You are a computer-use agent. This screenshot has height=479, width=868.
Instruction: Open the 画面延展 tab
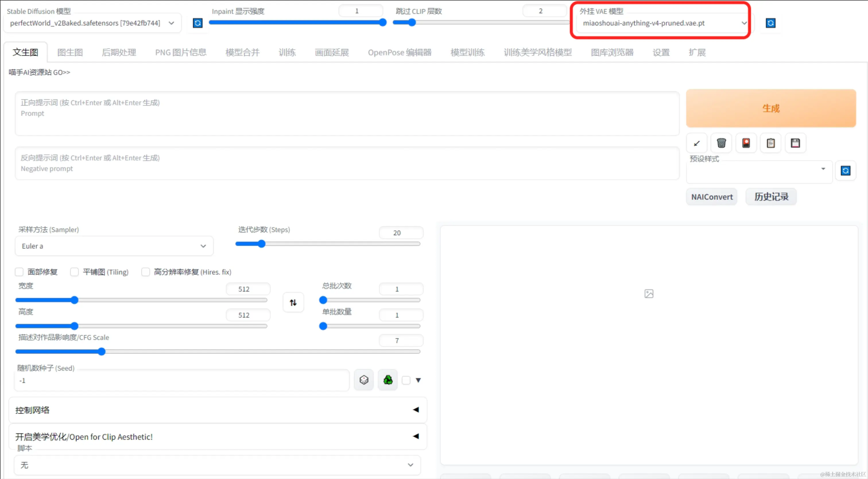coord(332,52)
